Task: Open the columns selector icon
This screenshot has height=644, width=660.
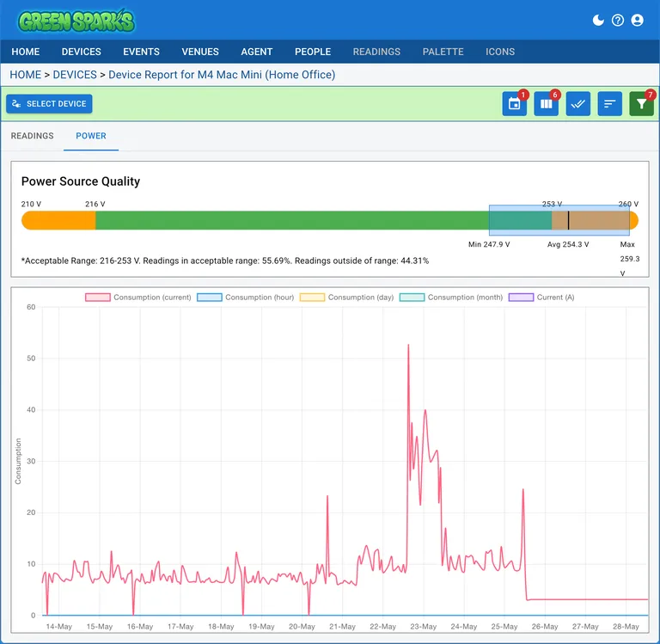Action: click(x=546, y=104)
